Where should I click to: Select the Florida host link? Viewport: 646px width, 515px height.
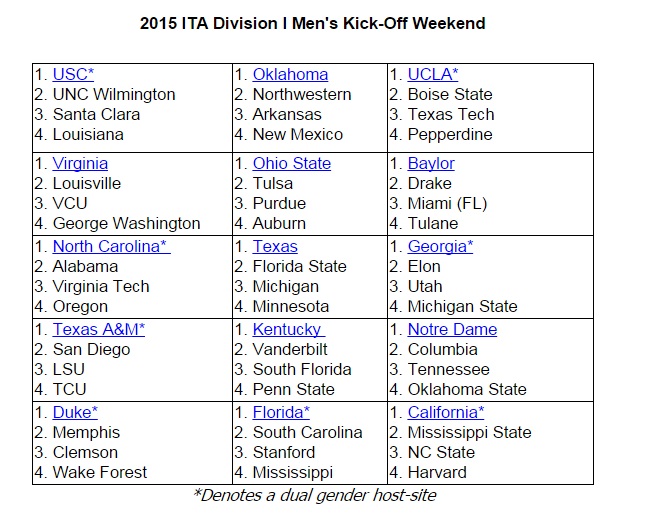click(281, 413)
